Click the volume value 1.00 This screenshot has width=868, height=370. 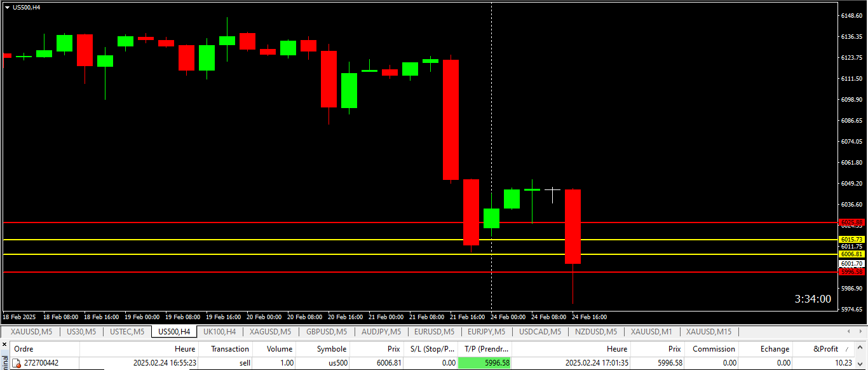pyautogui.click(x=287, y=363)
